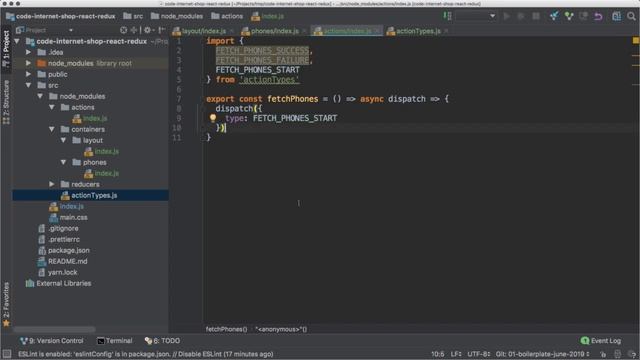Click the 'actionTypes' import string on line 5

269,80
